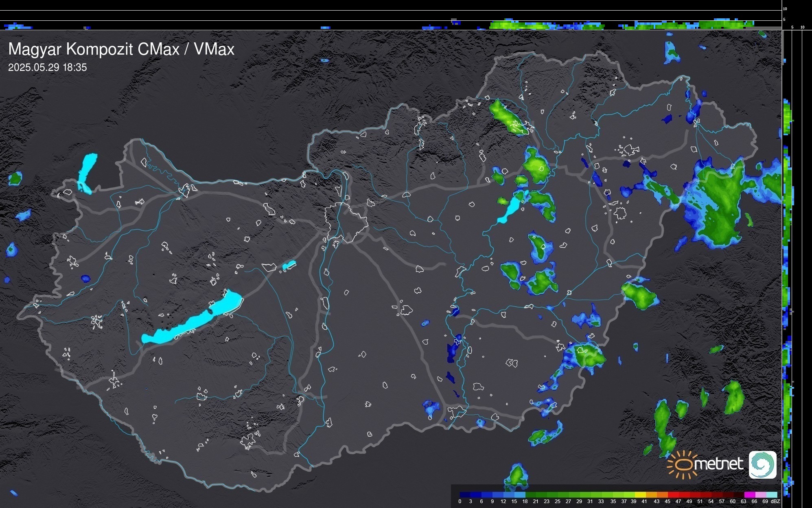Screen dimensions: 812x508
Task: Click the teal spiral radar app icon
Action: tap(762, 464)
